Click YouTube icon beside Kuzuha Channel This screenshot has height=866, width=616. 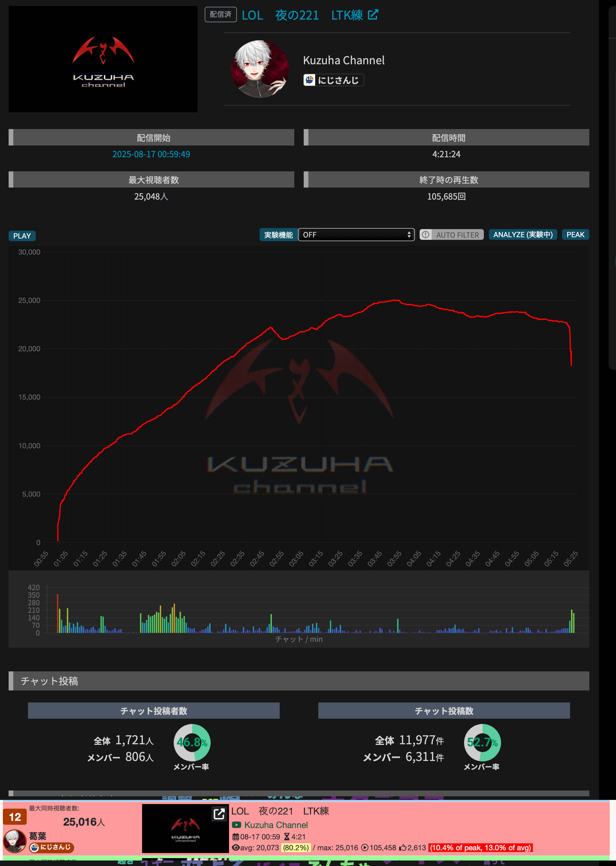237,825
